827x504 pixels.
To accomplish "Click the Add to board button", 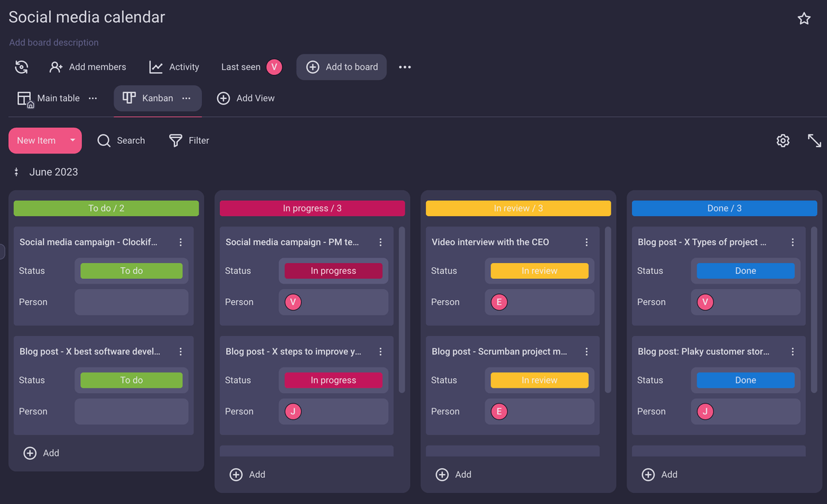I will (342, 67).
